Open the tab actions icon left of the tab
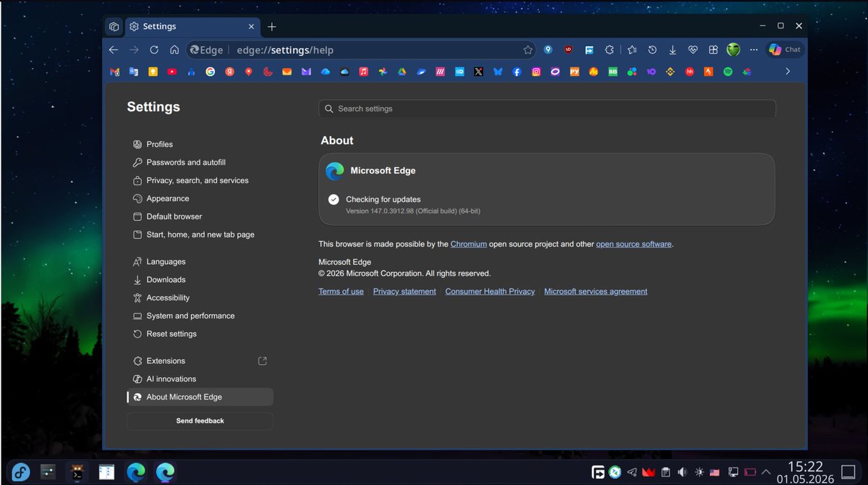 114,27
